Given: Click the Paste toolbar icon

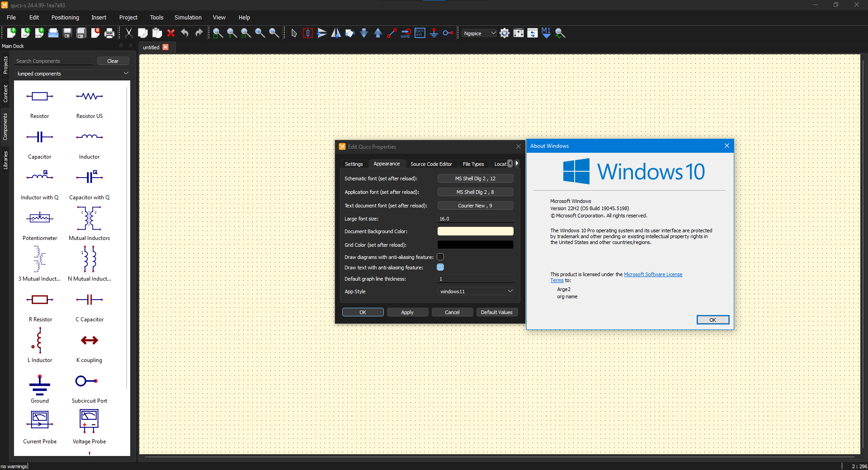Looking at the screenshot, I should coord(157,33).
